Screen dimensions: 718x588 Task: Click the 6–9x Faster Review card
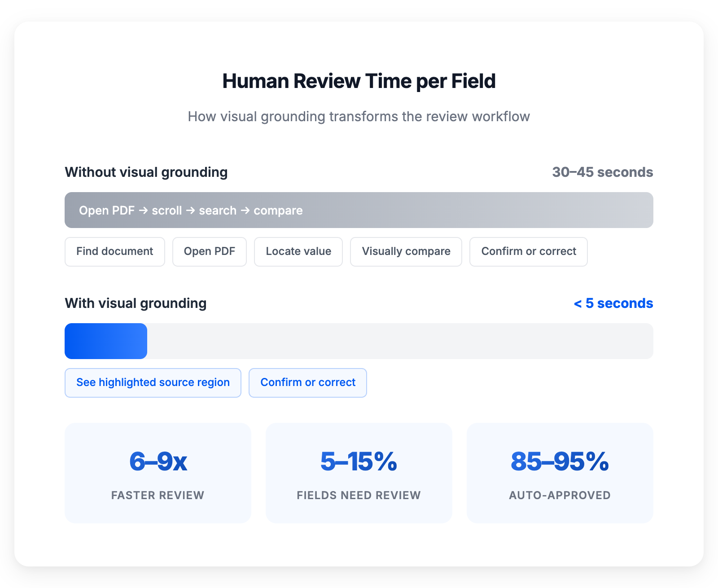[x=158, y=473]
